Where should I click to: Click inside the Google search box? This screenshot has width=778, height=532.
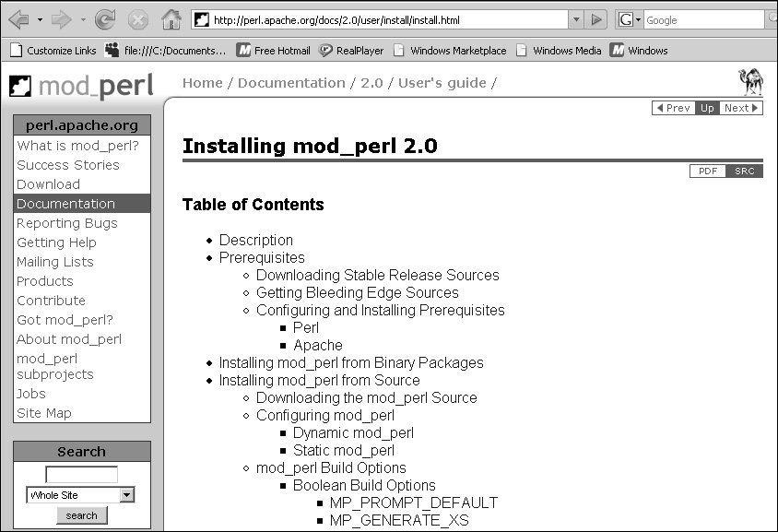[x=704, y=20]
